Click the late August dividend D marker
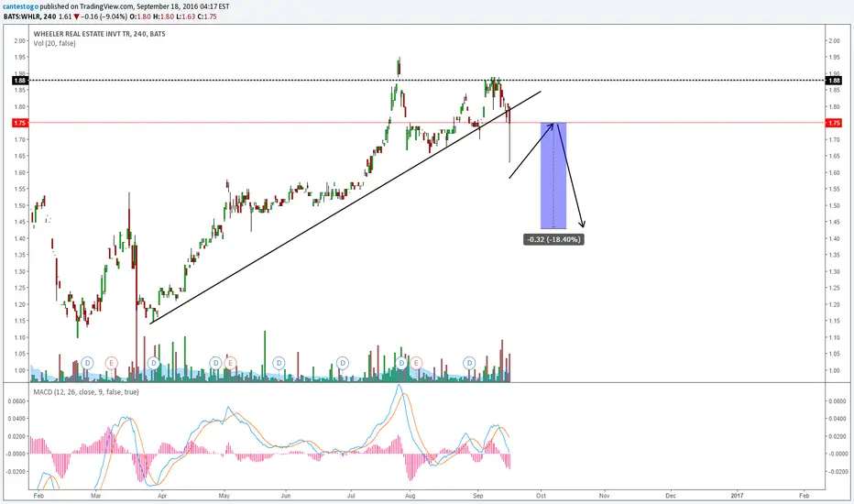 [469, 362]
